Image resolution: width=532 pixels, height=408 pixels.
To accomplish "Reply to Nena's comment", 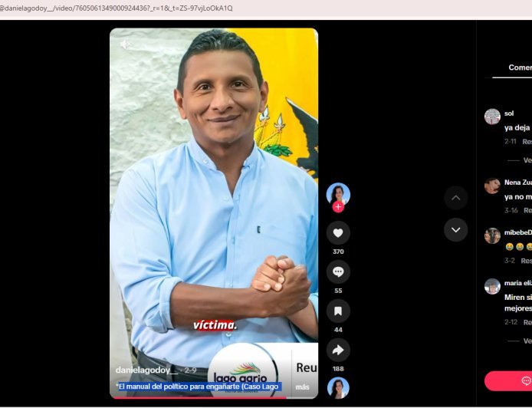I will (527, 210).
